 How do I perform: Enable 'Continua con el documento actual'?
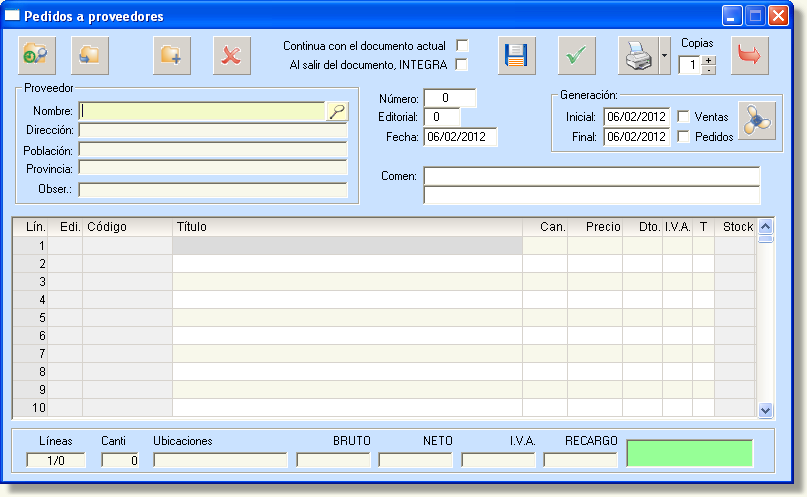point(462,46)
